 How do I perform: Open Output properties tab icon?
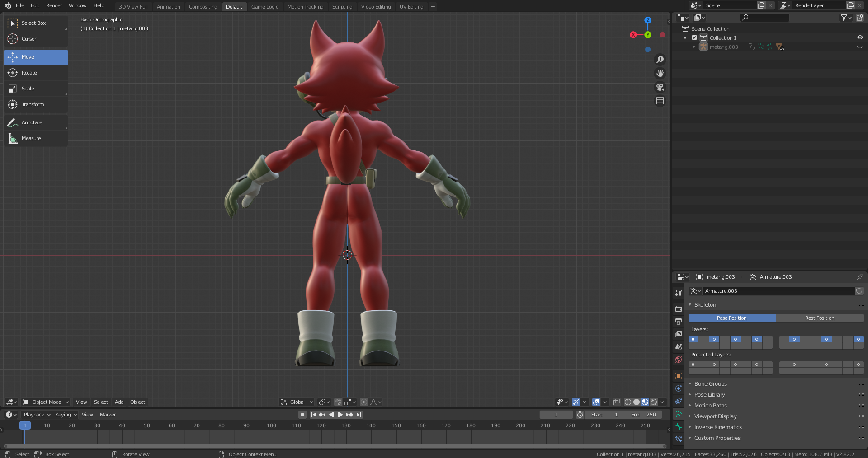(679, 322)
